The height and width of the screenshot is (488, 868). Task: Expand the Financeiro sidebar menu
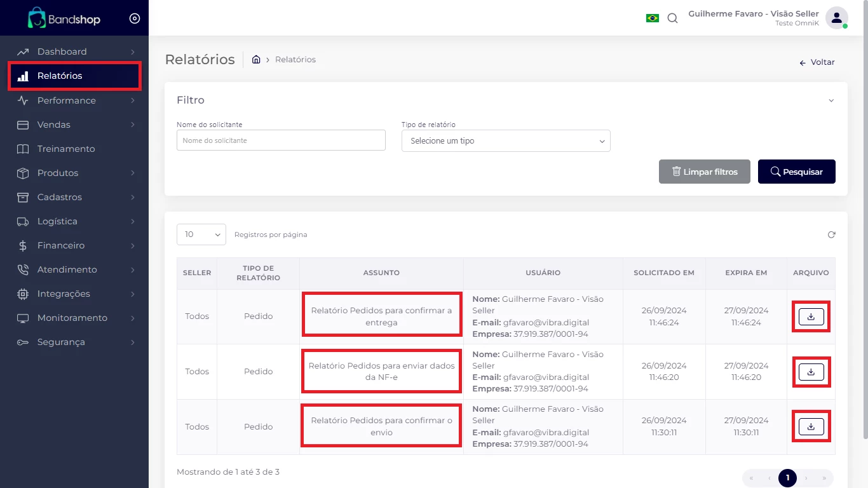(76, 245)
